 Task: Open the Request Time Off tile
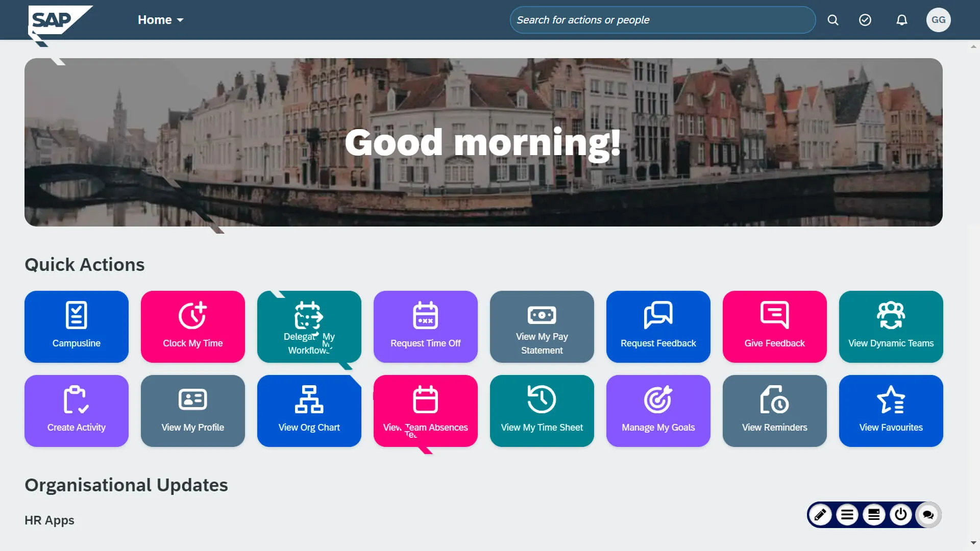(426, 327)
